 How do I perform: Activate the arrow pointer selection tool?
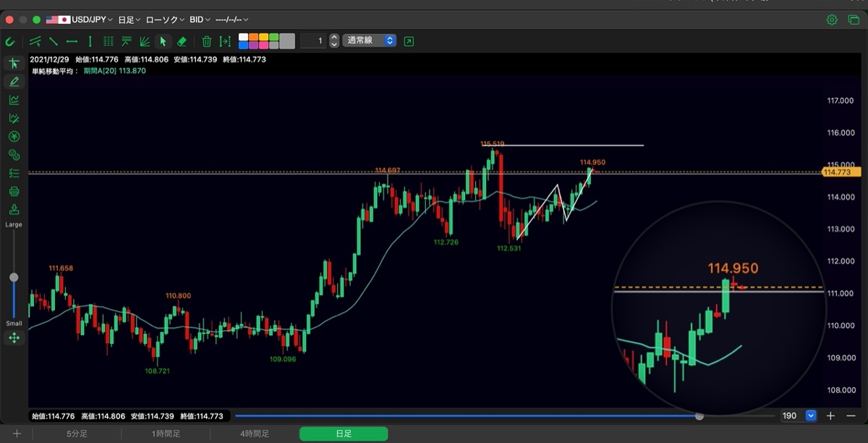coord(163,41)
